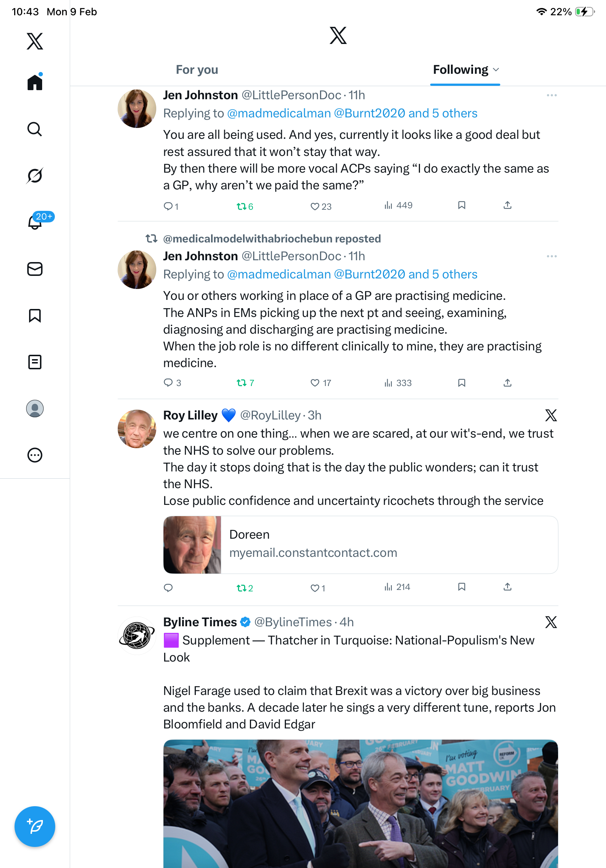Open Notifications bell with 20+ badge
Viewport: 606px width, 868px height.
click(36, 222)
